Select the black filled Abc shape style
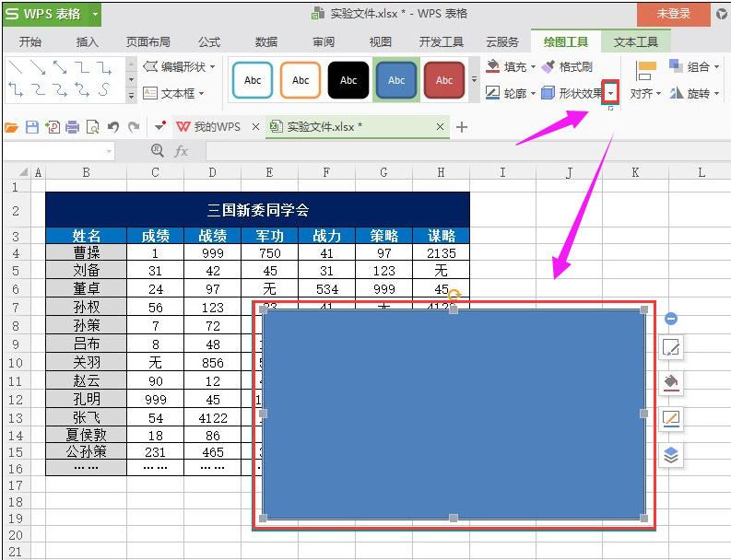The image size is (731, 560). click(x=348, y=80)
